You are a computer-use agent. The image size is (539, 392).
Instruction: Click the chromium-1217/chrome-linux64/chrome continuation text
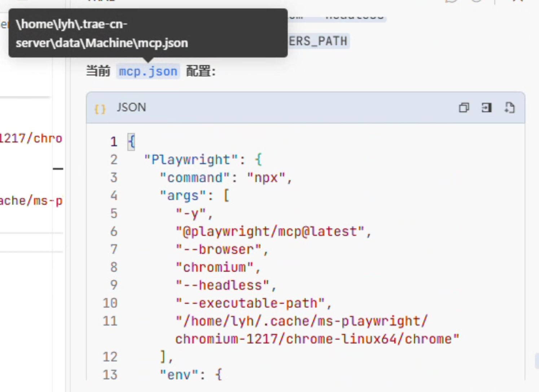[x=317, y=339]
